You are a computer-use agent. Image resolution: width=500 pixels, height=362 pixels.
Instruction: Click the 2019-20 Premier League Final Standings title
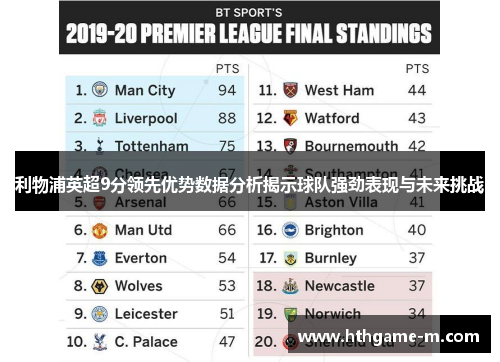coord(249,34)
